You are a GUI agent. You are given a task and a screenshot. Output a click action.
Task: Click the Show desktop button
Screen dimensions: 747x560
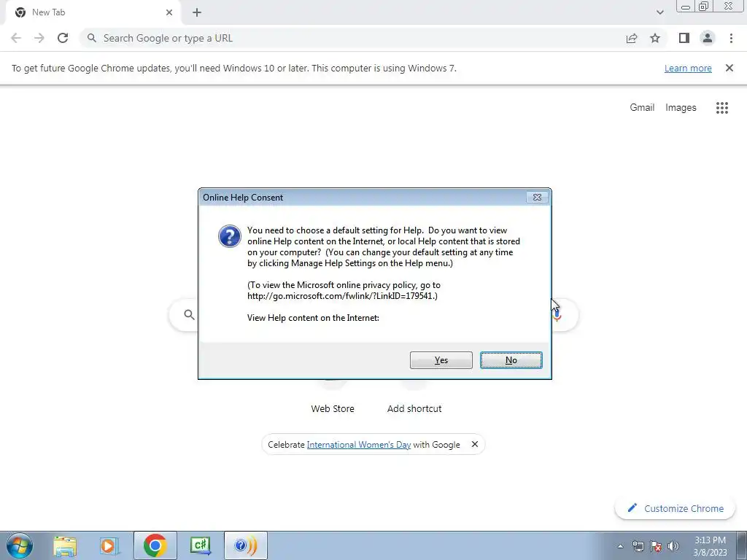(x=741, y=545)
